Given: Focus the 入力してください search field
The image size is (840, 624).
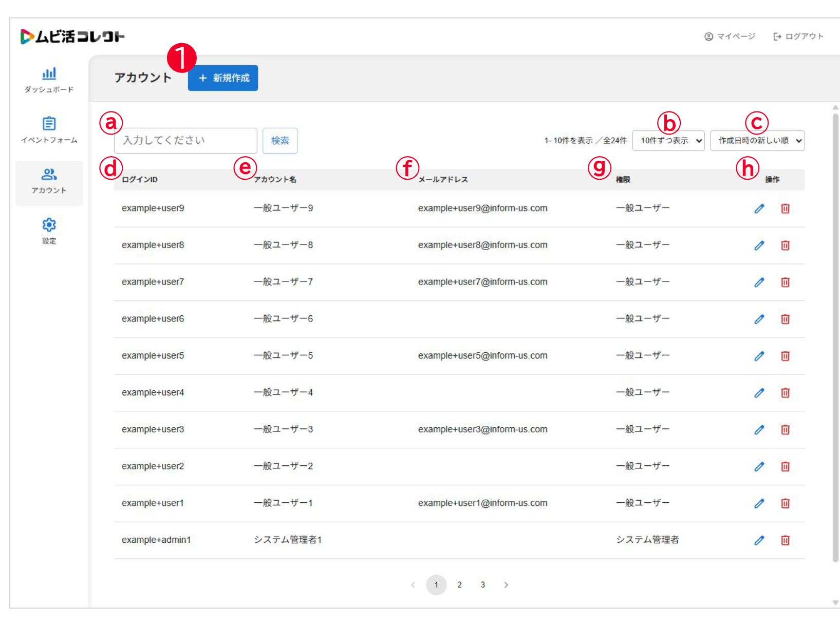Looking at the screenshot, I should coord(185,141).
